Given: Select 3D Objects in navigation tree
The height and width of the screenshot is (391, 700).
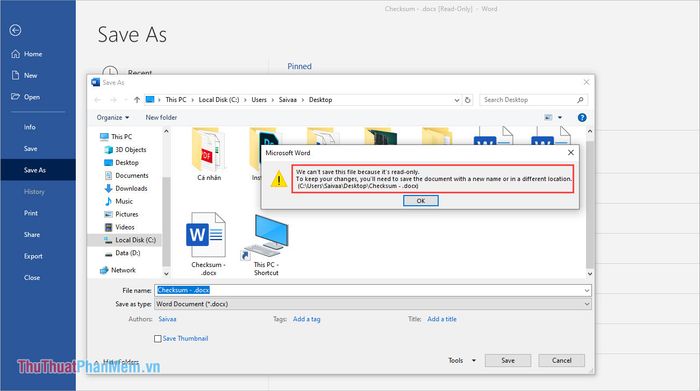Looking at the screenshot, I should (125, 150).
